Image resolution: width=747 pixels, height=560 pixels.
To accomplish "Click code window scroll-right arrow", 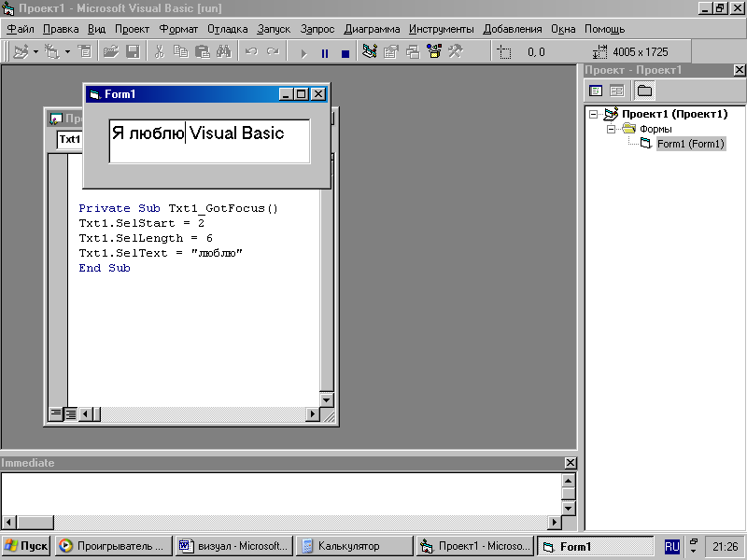I will click(x=312, y=414).
